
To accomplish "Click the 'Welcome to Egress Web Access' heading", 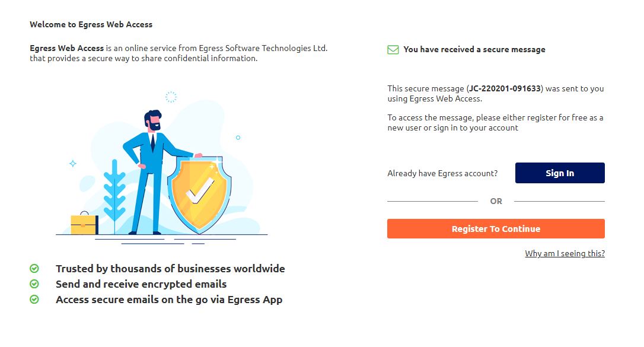I will 91,24.
